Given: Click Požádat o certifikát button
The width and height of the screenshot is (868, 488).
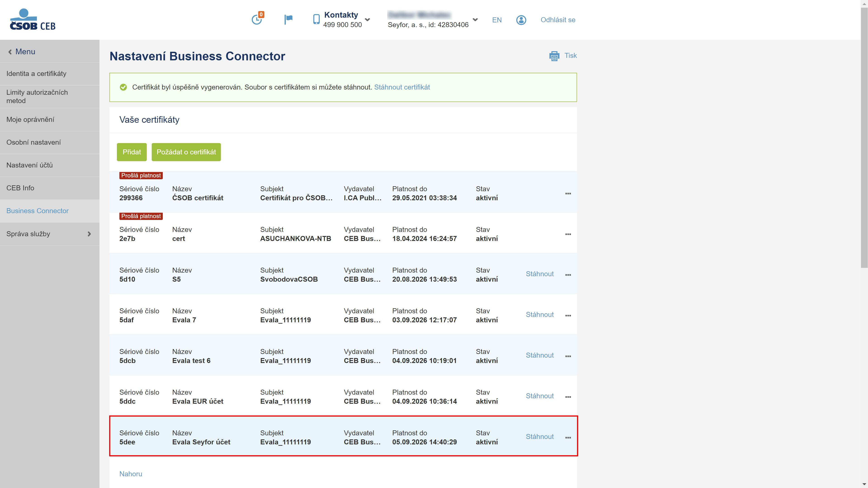Looking at the screenshot, I should pyautogui.click(x=186, y=152).
